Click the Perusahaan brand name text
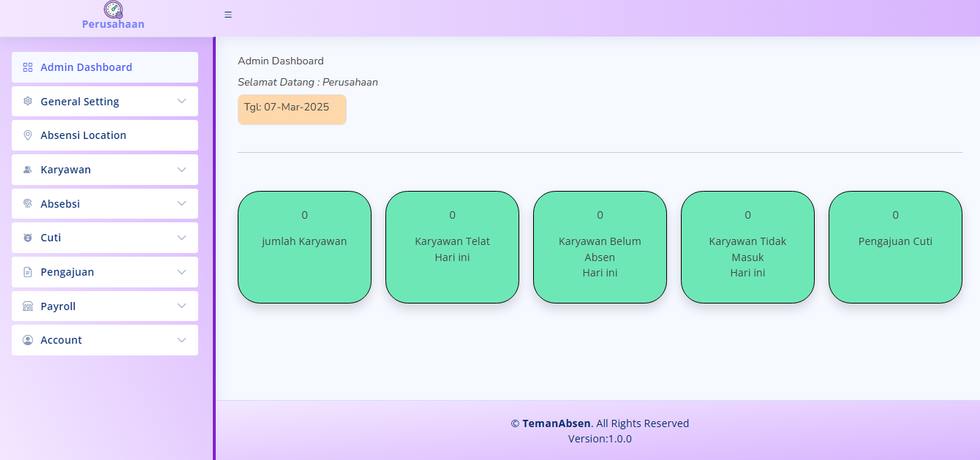The height and width of the screenshot is (460, 980). (113, 24)
